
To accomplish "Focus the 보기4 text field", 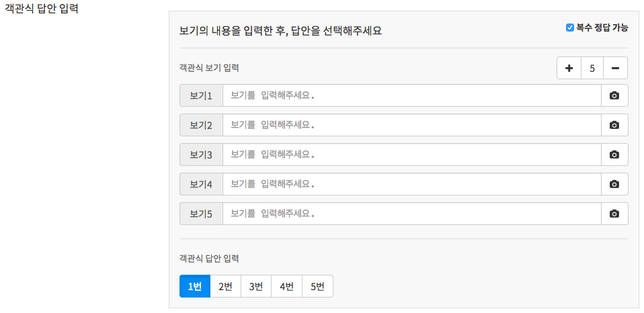I will [x=411, y=184].
